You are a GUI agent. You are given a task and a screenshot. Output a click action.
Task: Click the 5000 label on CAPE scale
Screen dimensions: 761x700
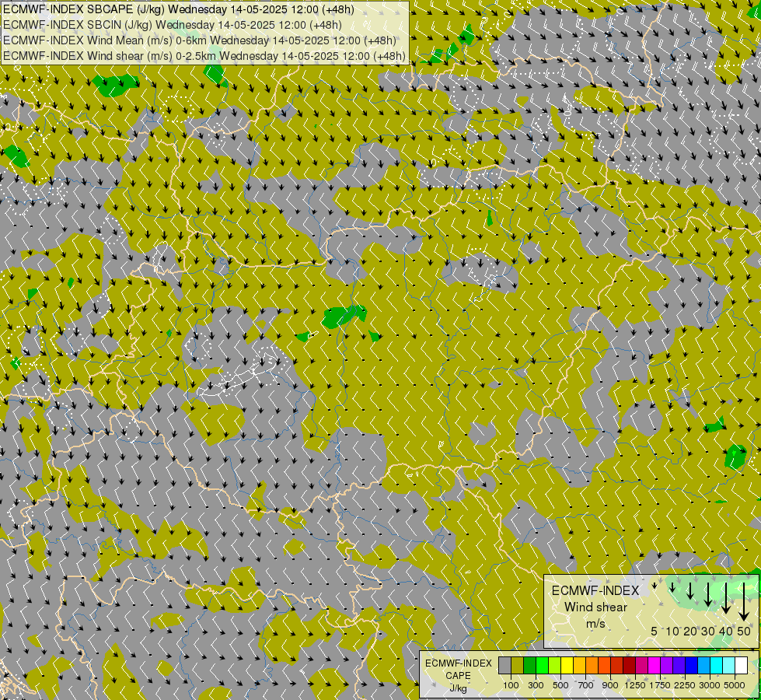tap(735, 685)
